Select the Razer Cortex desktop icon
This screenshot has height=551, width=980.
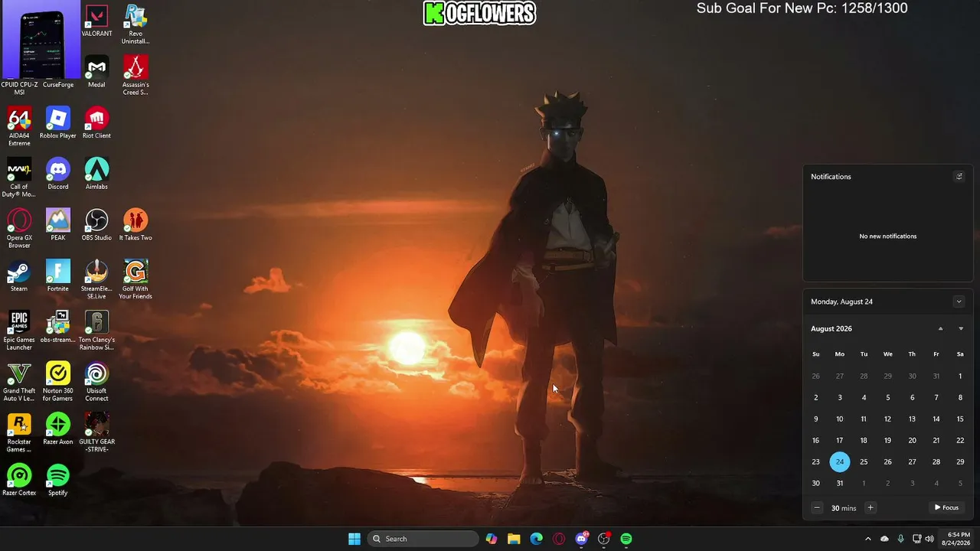[x=19, y=481]
